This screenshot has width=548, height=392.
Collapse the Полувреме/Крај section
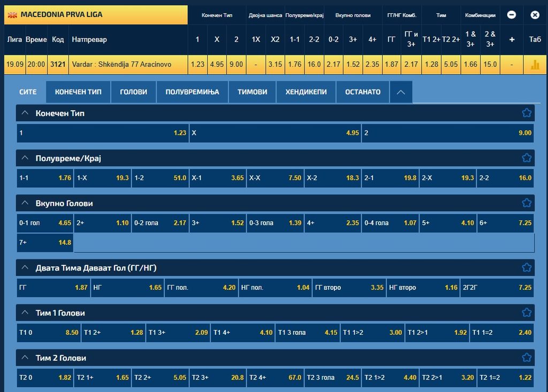[x=25, y=158]
